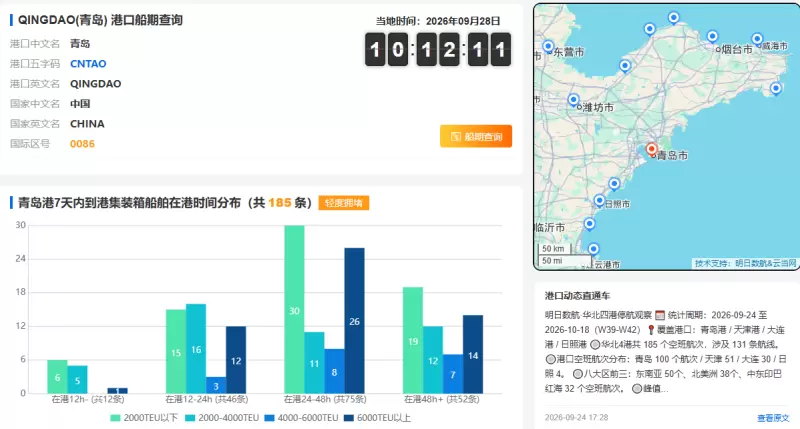The image size is (800, 429).
Task: Click the country English name CHINA
Action: 87,124
